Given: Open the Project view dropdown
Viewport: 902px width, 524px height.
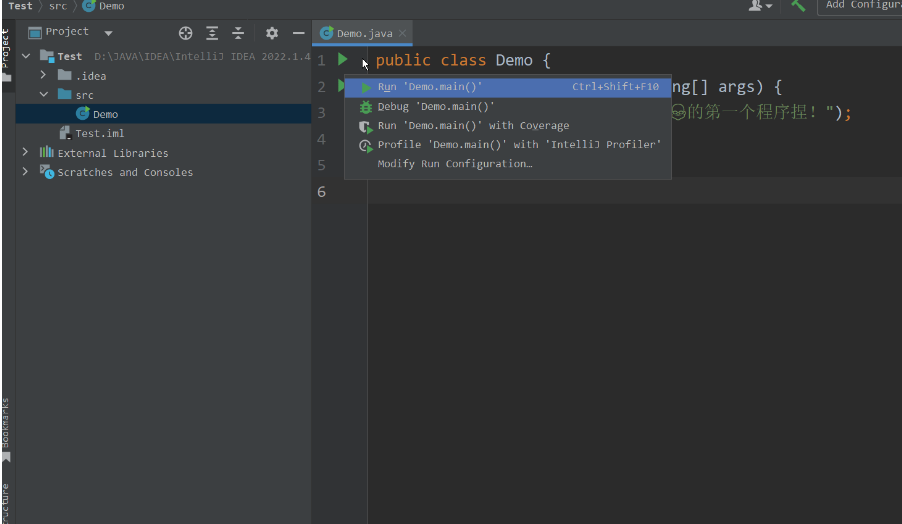Looking at the screenshot, I should click(x=108, y=33).
